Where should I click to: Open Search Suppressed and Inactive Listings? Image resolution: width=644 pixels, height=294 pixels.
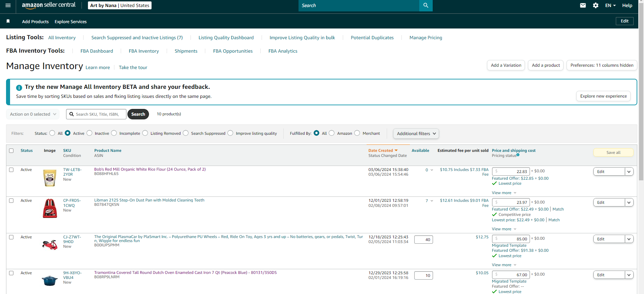[x=137, y=38]
